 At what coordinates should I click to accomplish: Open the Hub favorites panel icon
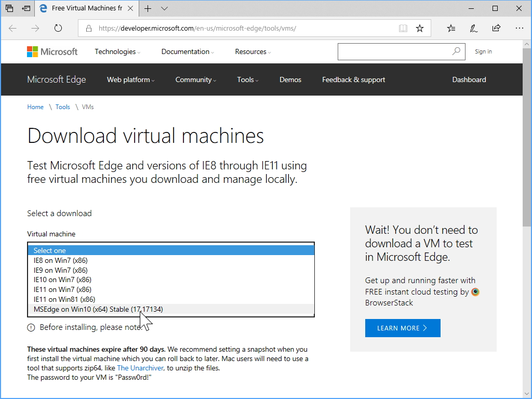450,28
